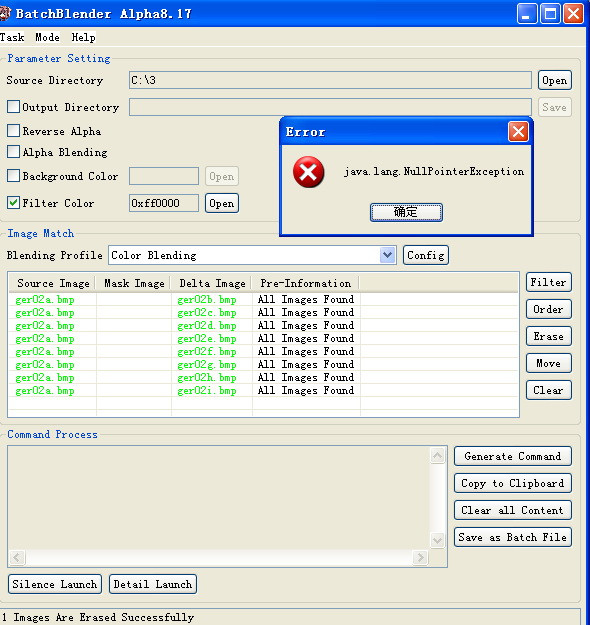Uncheck the Filter Color checkbox
590x625 pixels.
[x=14, y=202]
